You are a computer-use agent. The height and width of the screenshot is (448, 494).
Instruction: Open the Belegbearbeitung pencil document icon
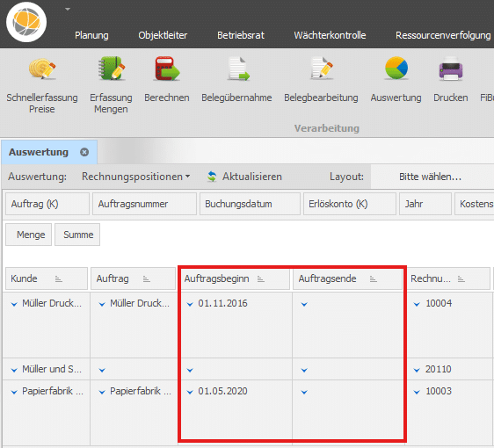pos(322,68)
